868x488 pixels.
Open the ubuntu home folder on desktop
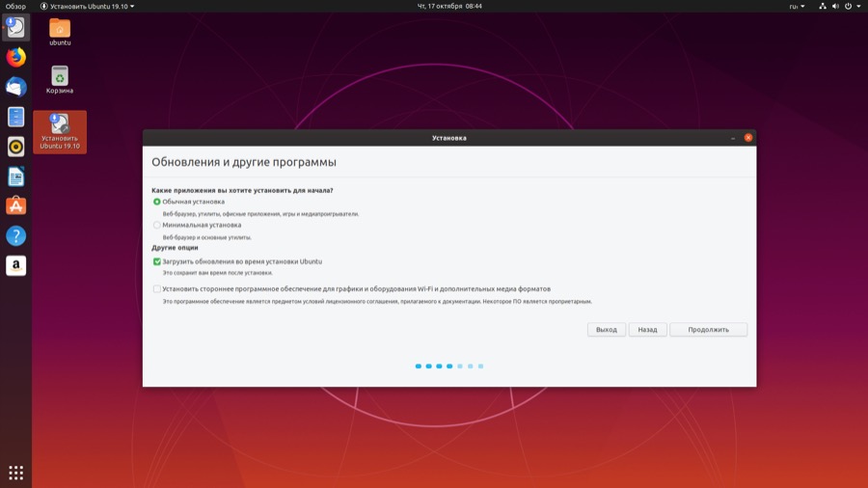[60, 32]
